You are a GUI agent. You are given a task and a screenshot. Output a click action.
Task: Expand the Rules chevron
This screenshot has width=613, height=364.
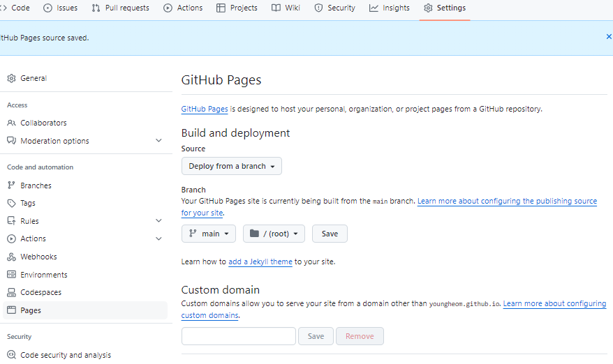click(158, 220)
